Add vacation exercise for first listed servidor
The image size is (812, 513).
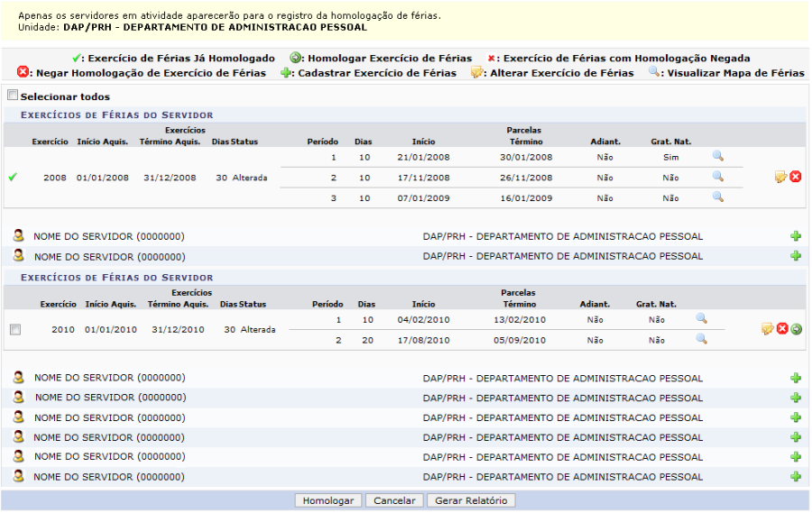point(796,236)
